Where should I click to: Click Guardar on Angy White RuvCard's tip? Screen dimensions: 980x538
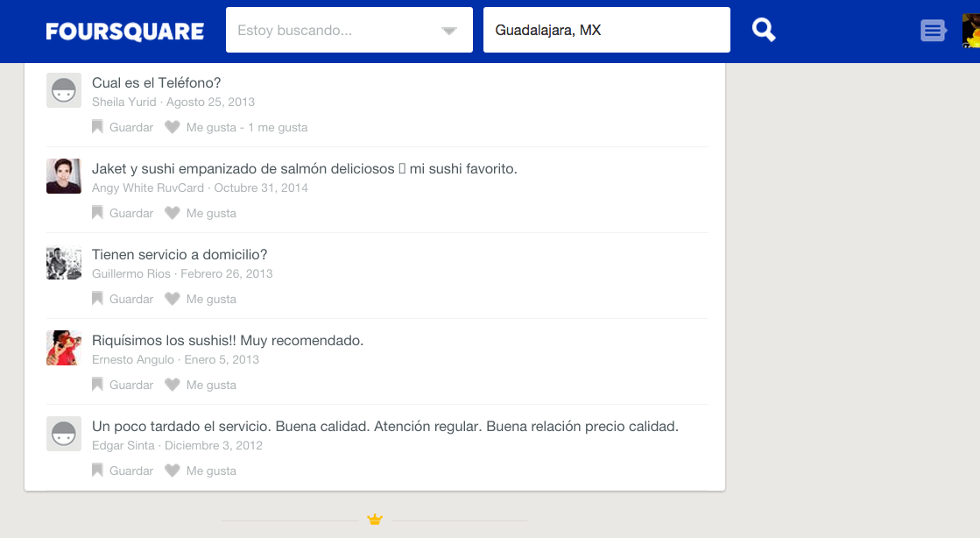pyautogui.click(x=130, y=213)
